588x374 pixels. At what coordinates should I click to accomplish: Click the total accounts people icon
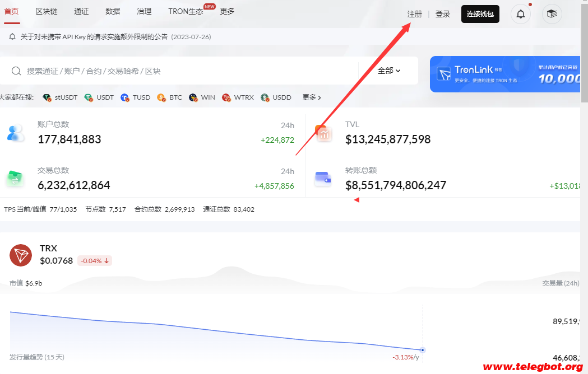coord(15,133)
